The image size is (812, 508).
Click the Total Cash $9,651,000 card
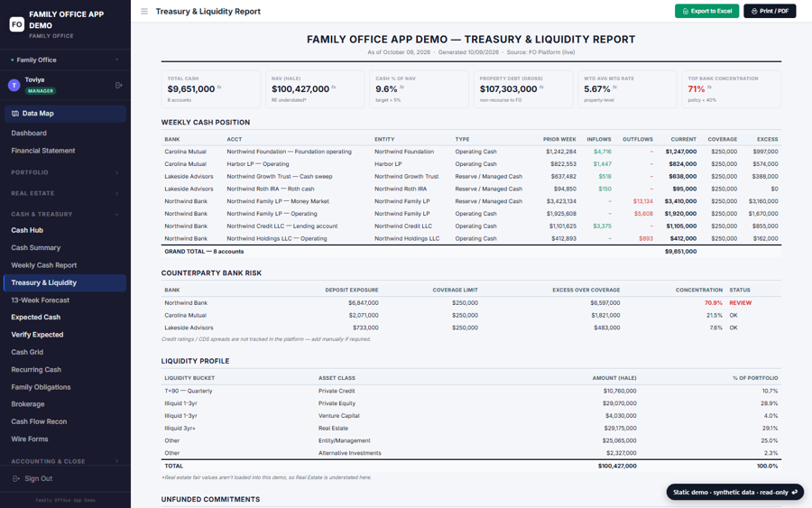211,89
